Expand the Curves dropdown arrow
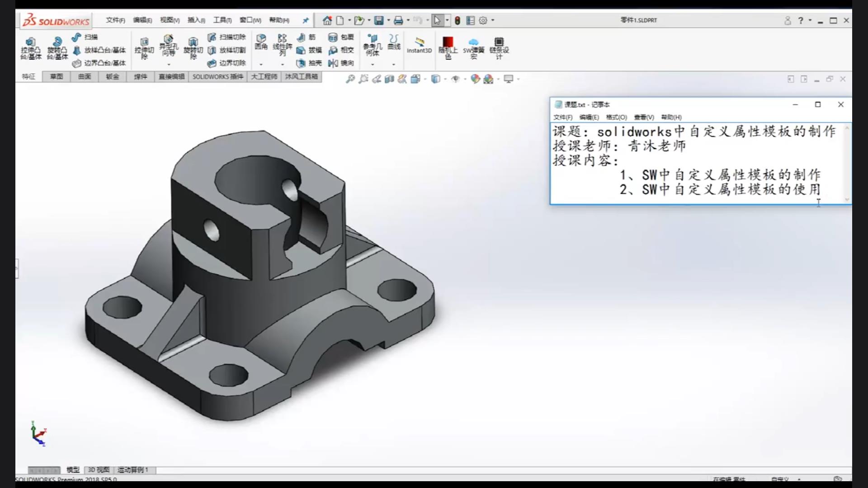This screenshot has height=488, width=868. tap(394, 65)
